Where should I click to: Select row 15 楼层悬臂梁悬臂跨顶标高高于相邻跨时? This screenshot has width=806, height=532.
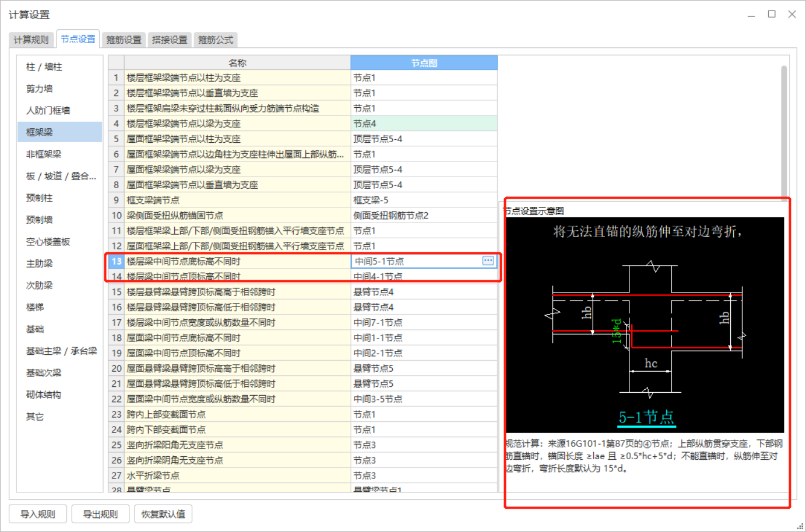point(237,292)
